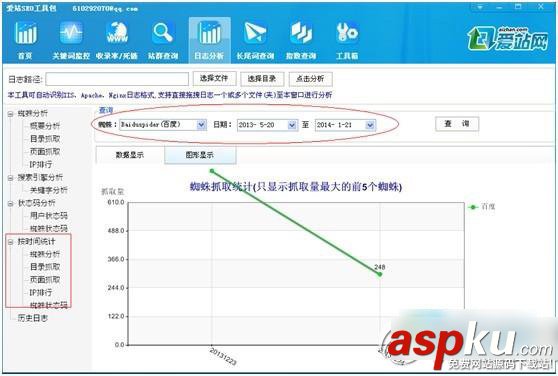Select 概要分析 in the tree
Viewport: 558px width, 376px height.
coord(45,126)
